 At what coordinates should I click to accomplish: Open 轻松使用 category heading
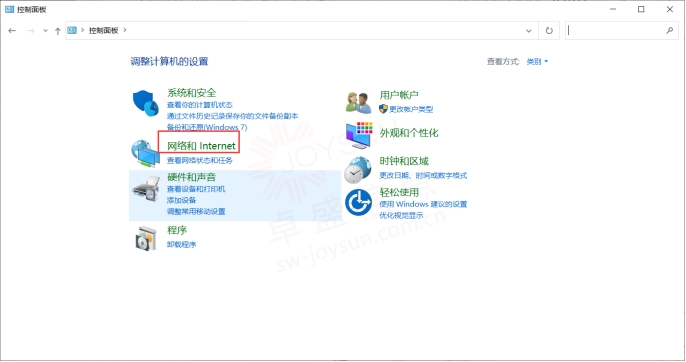399,193
